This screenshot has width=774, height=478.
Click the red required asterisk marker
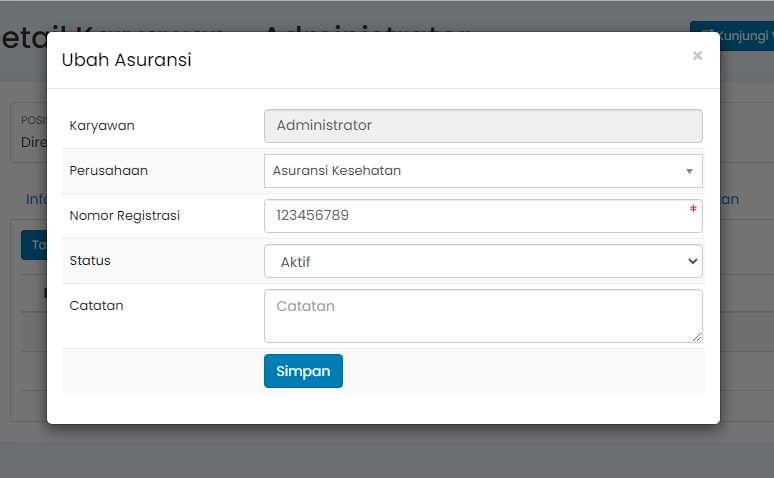pos(692,209)
